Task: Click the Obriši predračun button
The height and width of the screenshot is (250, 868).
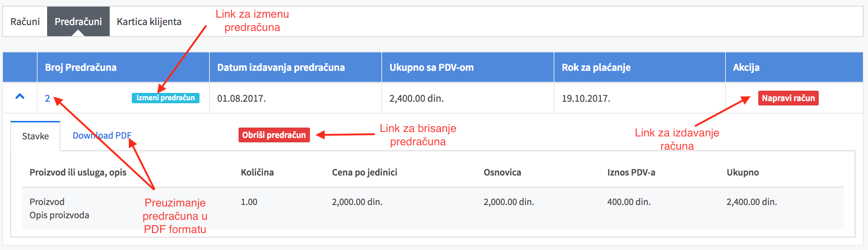Action: point(274,135)
